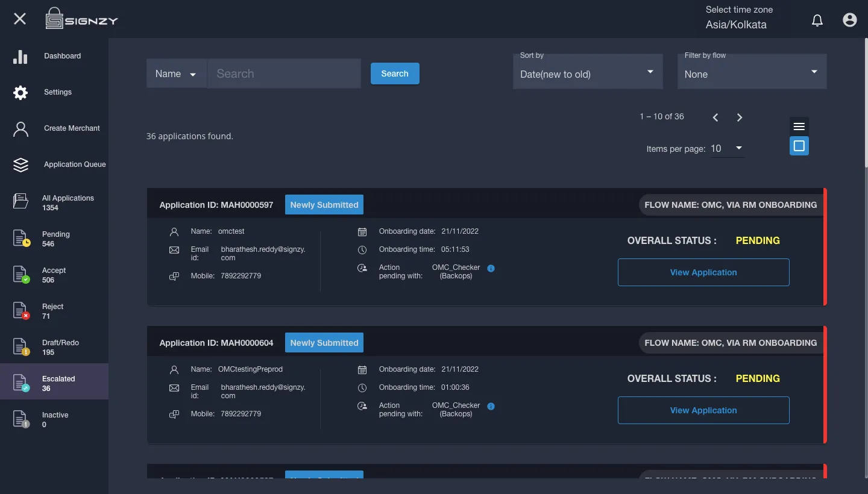The height and width of the screenshot is (494, 868).
Task: Click the Application ID: MAH0000604 heading
Action: click(x=216, y=343)
